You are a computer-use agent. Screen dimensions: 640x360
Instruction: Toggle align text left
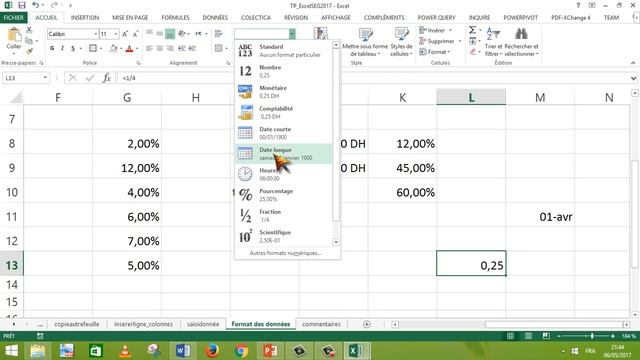(149, 48)
